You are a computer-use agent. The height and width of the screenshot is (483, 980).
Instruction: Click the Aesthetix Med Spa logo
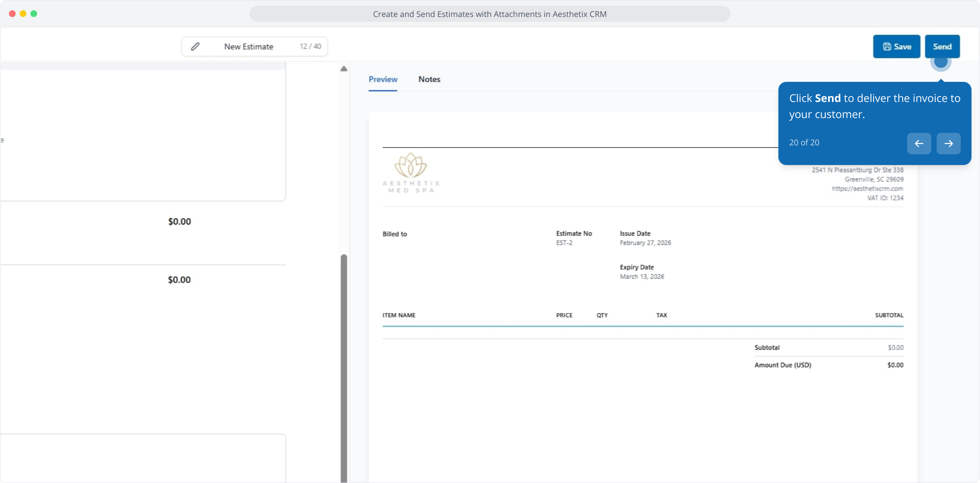(411, 173)
